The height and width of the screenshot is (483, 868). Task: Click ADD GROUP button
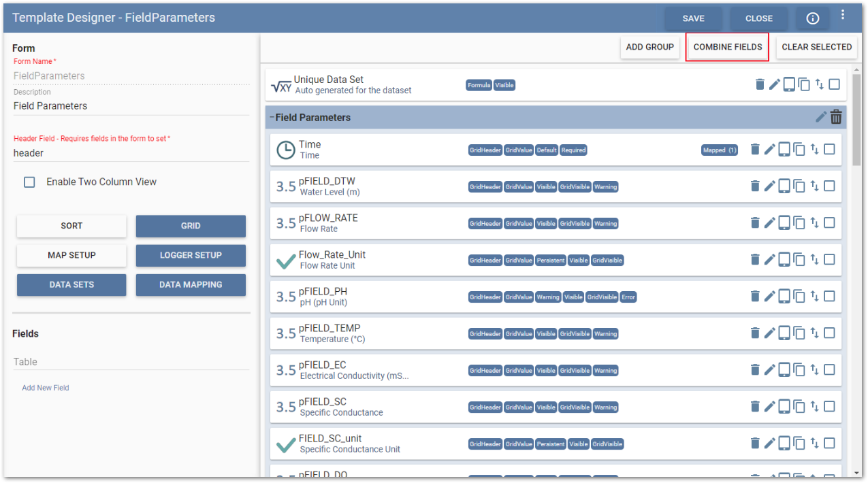[650, 47]
